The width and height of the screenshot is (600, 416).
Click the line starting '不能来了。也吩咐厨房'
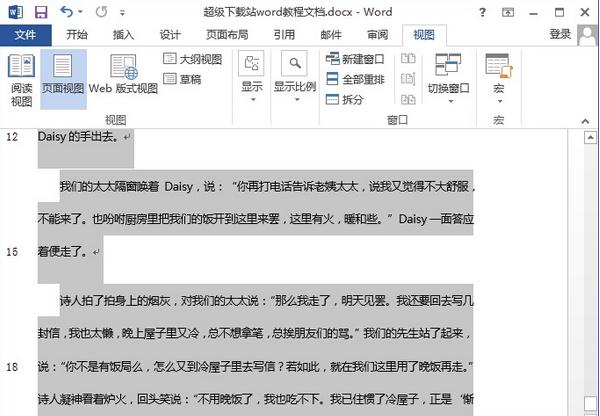click(256, 219)
